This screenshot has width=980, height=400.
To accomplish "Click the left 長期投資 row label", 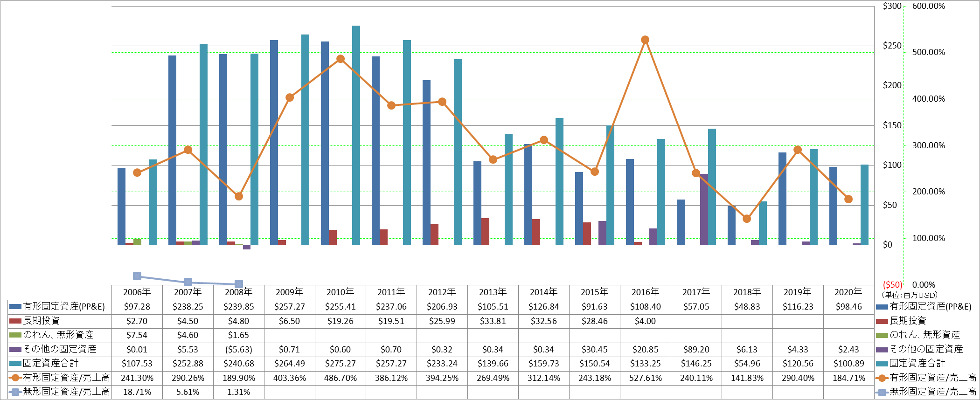I will coord(42,321).
